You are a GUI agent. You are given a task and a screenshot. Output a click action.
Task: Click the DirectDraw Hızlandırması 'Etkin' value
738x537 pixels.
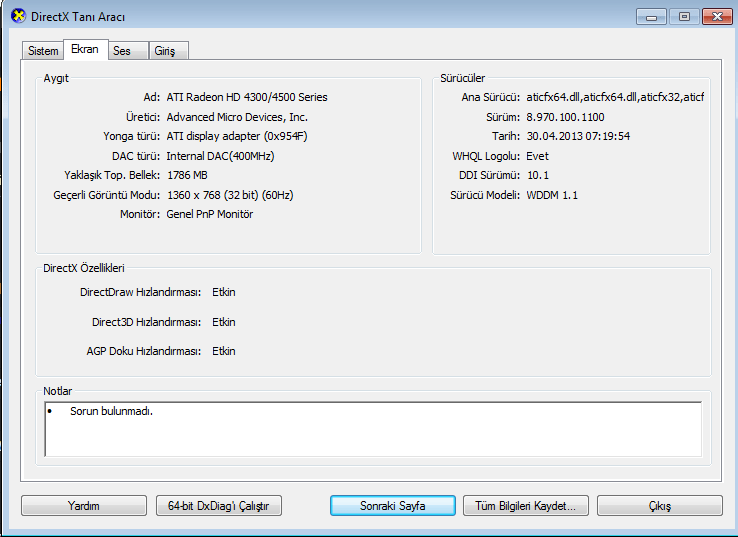point(224,292)
